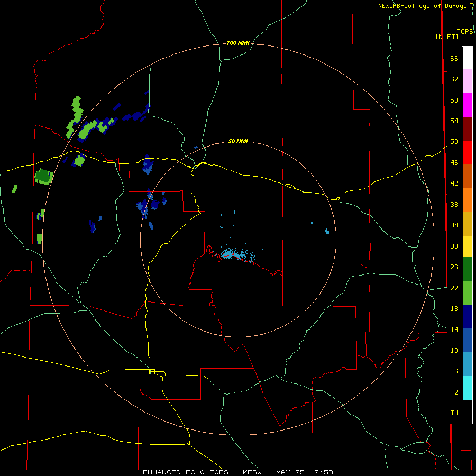Click the '10' legend value
The width and height of the screenshot is (476, 476).
pyautogui.click(x=454, y=350)
